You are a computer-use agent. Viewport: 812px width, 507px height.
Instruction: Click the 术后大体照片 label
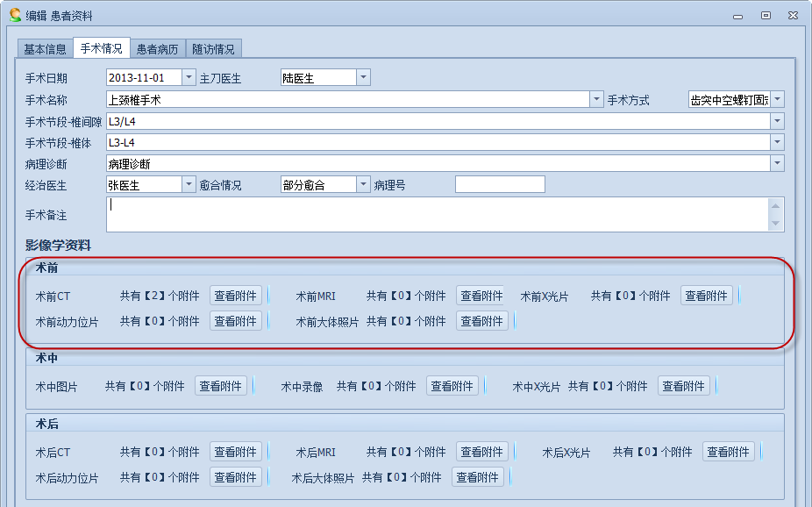click(x=324, y=477)
